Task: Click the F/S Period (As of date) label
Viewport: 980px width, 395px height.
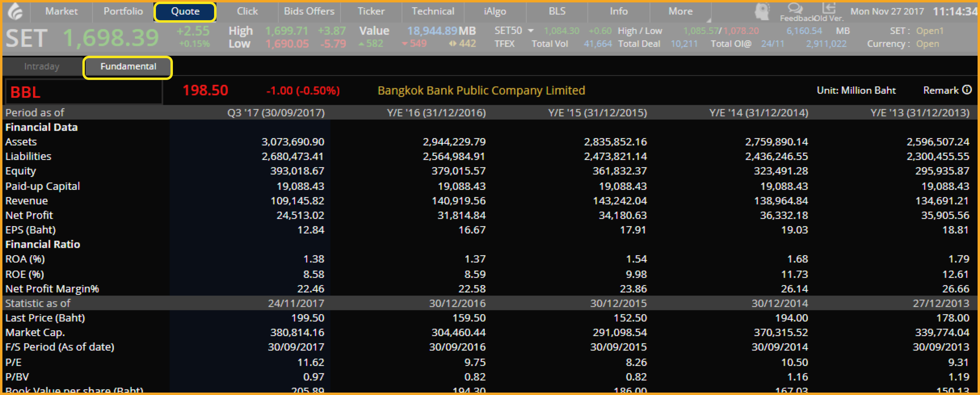Action: [x=60, y=347]
